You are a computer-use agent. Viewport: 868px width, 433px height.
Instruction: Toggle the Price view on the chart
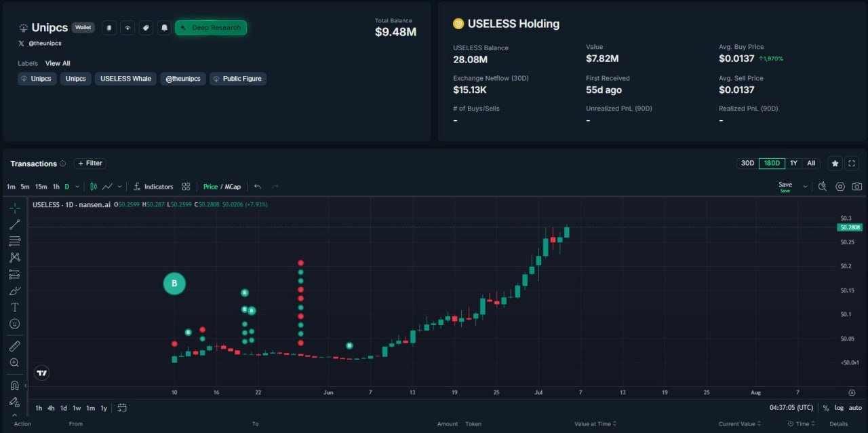(210, 187)
